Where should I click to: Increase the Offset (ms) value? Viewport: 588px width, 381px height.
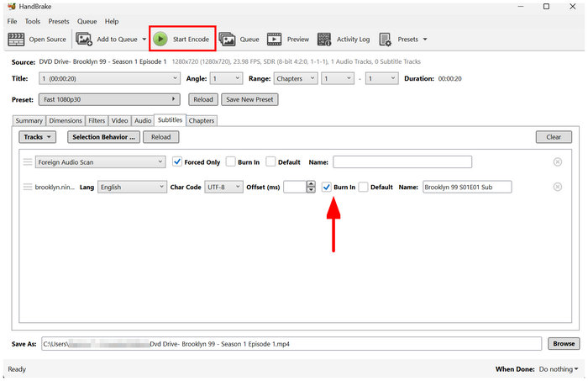click(311, 184)
